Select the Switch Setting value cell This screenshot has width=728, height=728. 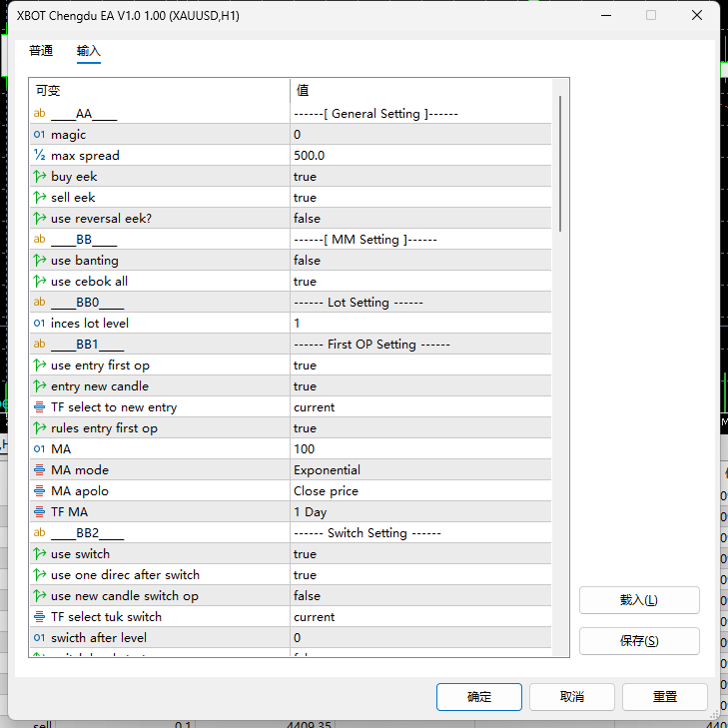(x=420, y=533)
